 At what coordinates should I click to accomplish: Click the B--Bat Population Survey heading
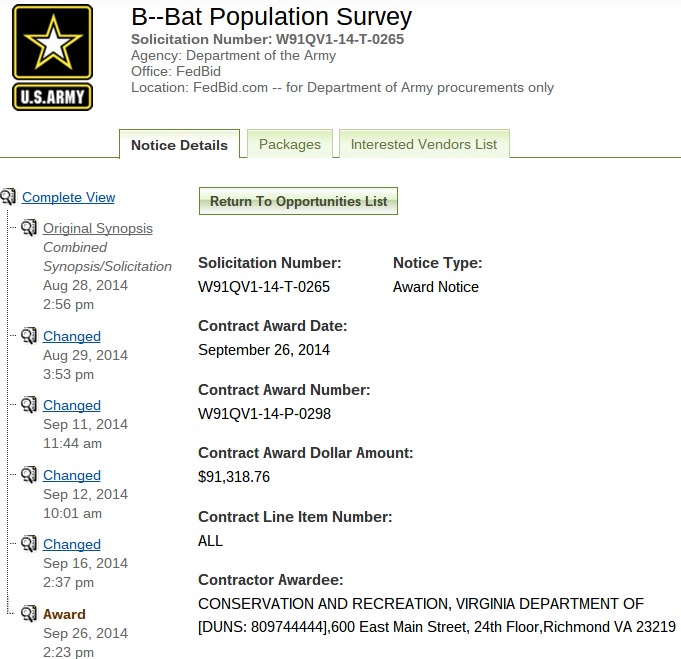pos(271,17)
